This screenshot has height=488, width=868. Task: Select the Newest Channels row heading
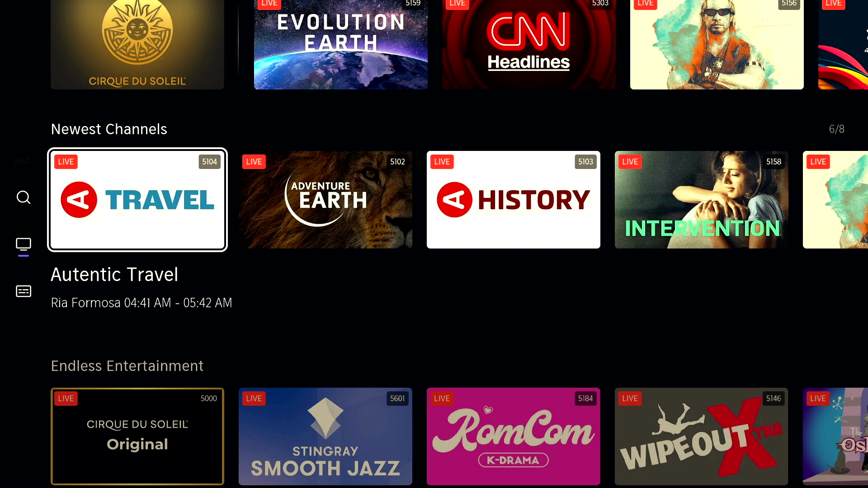[109, 129]
